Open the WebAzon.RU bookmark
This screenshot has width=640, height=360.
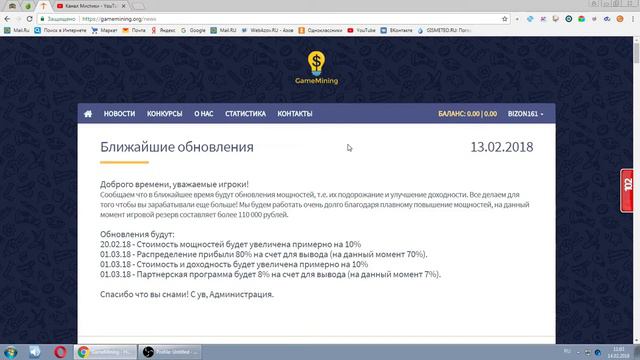point(267,30)
